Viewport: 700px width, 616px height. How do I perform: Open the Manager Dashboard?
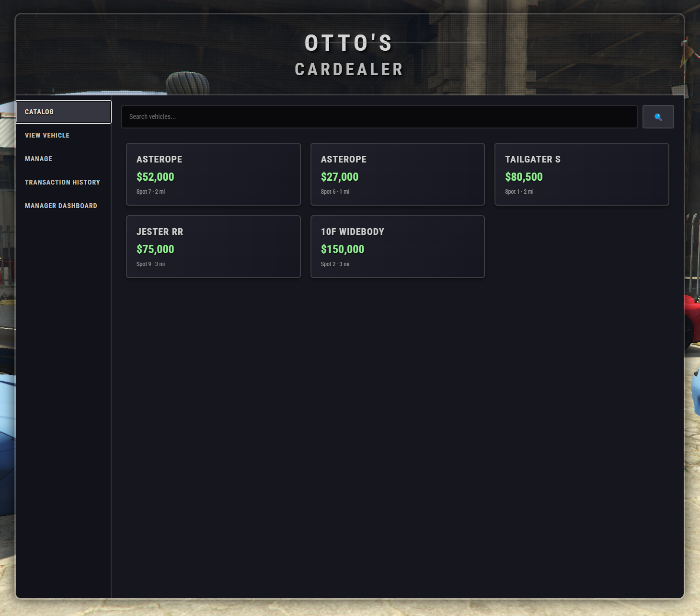pyautogui.click(x=64, y=206)
